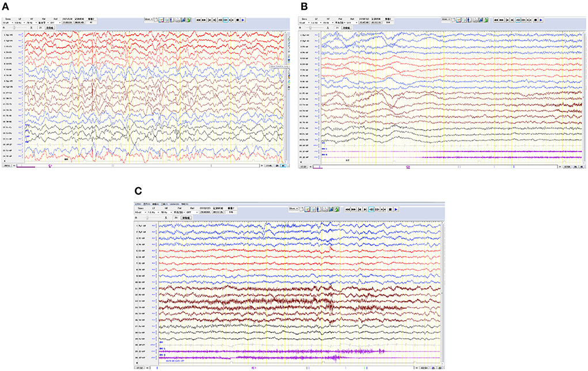Click the rewind button in panel C toolbar
The image size is (588, 371).
[348, 209]
